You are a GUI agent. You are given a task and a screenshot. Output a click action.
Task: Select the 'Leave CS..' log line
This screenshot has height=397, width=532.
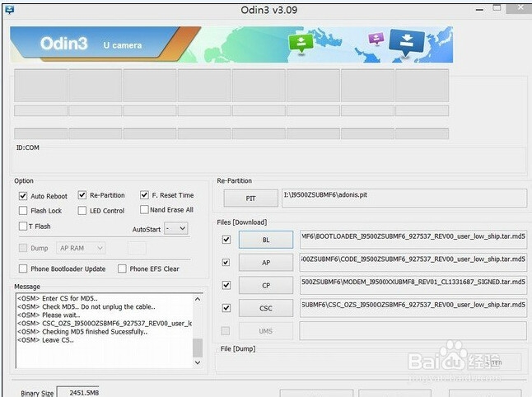tap(45, 340)
